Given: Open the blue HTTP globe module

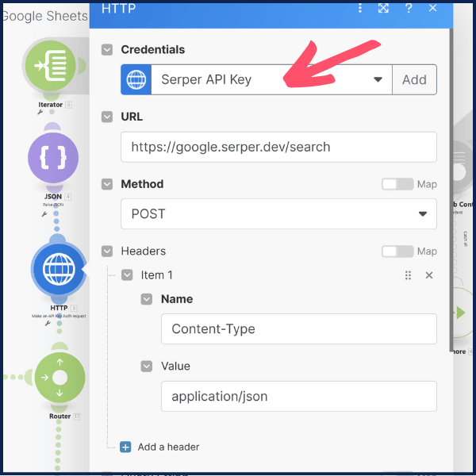Looking at the screenshot, I should click(59, 269).
